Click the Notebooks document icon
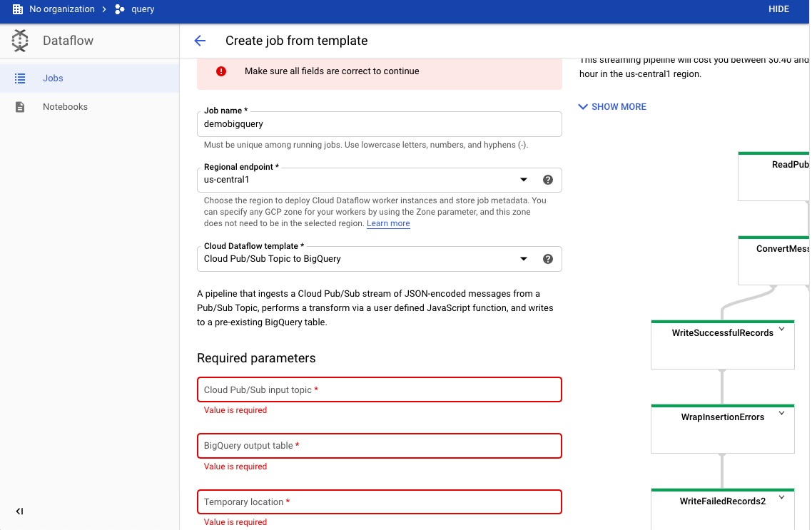Viewport: 812px width, 530px height. point(20,106)
